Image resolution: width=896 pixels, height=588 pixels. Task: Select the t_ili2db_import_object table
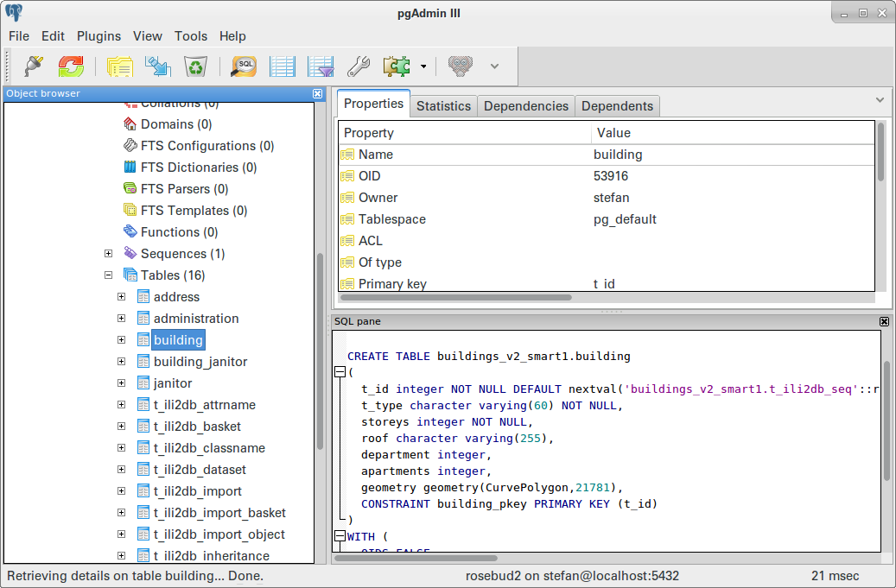[219, 535]
